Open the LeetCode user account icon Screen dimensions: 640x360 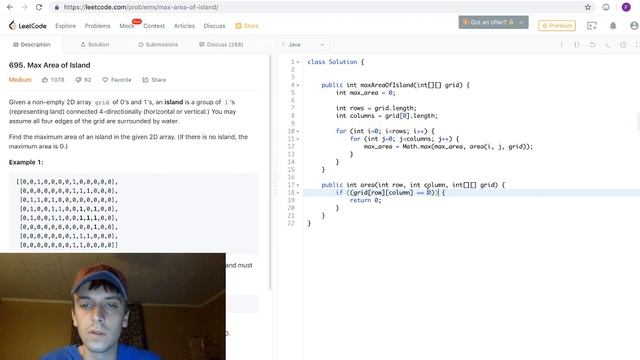coord(634,26)
